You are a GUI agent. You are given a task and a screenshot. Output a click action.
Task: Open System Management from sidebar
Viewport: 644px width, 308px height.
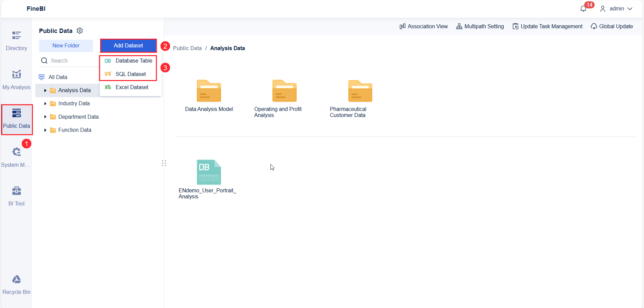(x=16, y=157)
